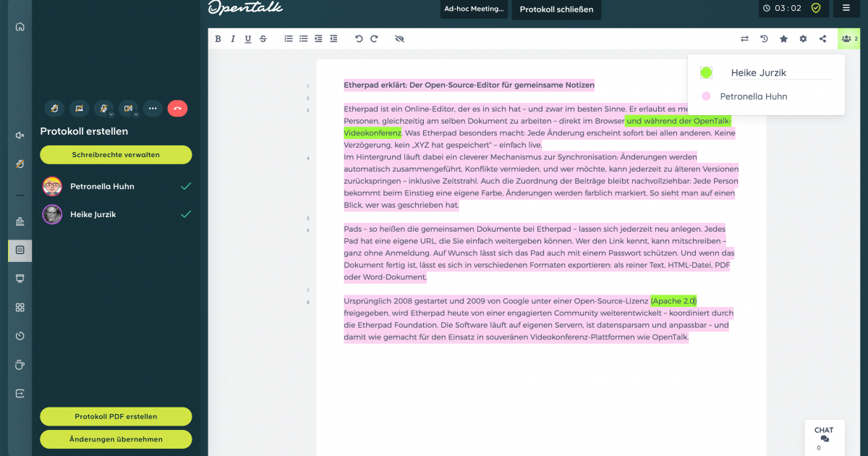
Task: Apply strikethrough formatting to text
Action: [x=263, y=38]
